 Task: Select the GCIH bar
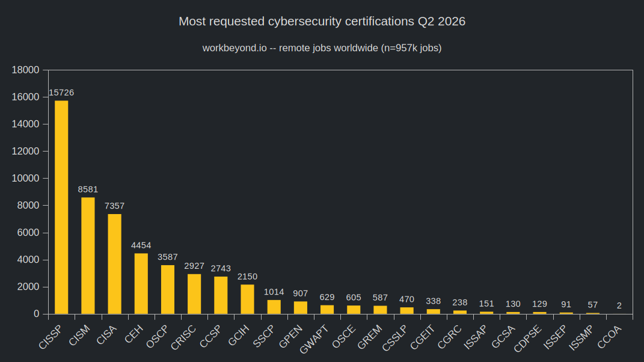click(x=247, y=299)
